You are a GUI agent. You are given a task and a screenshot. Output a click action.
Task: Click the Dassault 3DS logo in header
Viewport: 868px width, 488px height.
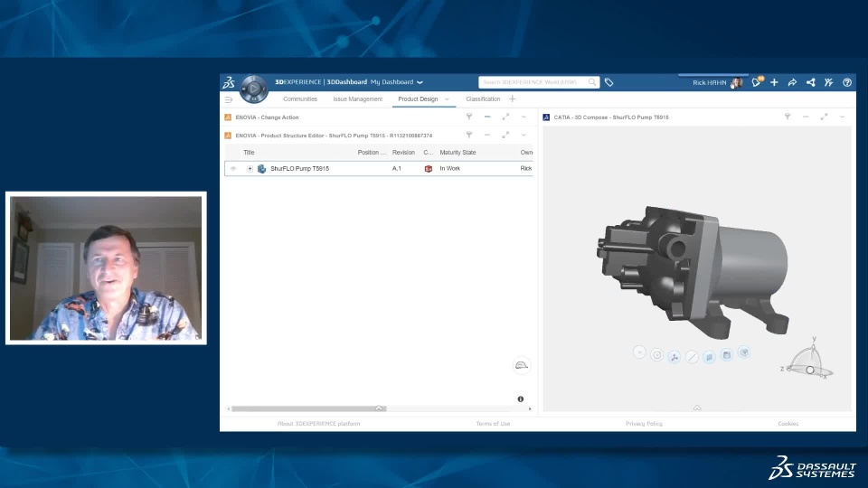pos(229,82)
